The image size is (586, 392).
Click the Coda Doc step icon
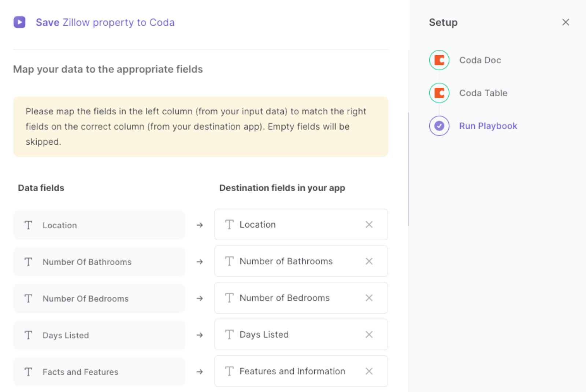tap(439, 60)
